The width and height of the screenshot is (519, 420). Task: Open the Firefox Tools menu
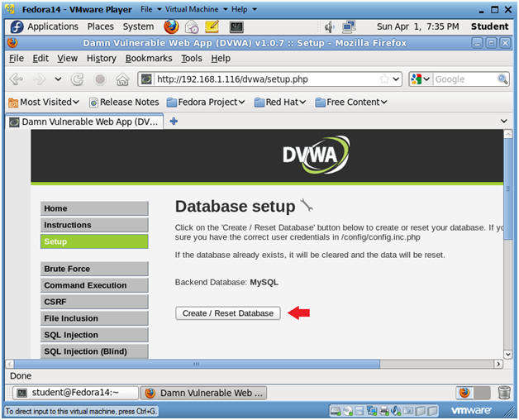(x=191, y=59)
